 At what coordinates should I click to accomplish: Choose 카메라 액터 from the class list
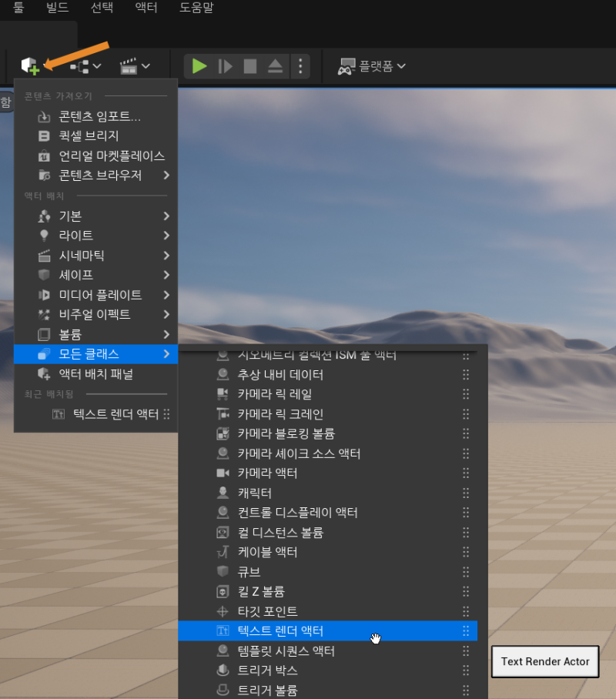[x=267, y=473]
